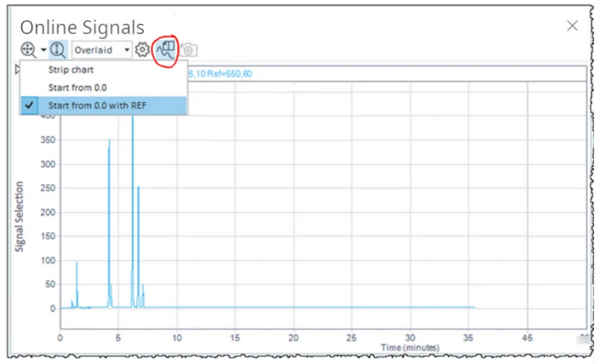Click the Time (minutes) axis label

tap(409, 348)
